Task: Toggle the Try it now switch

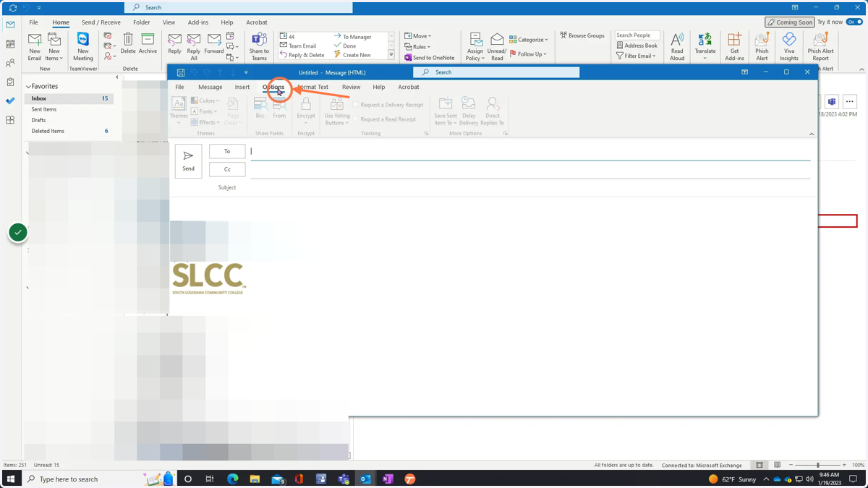Action: point(854,22)
